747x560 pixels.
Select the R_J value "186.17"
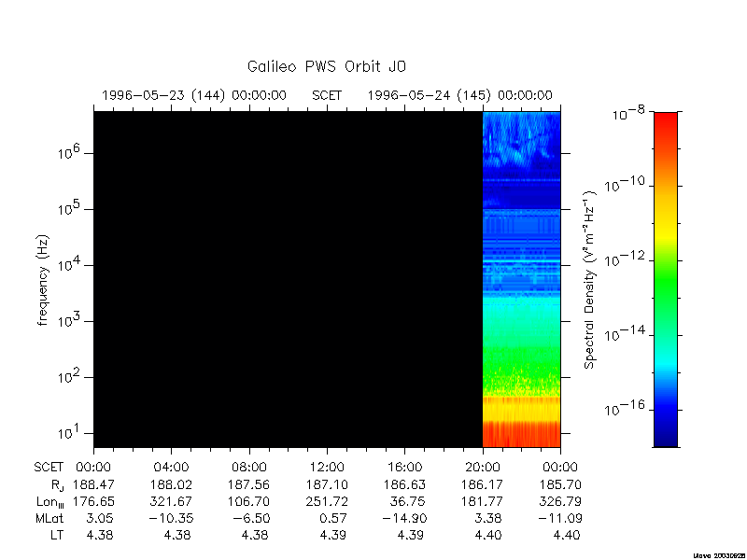coord(482,484)
